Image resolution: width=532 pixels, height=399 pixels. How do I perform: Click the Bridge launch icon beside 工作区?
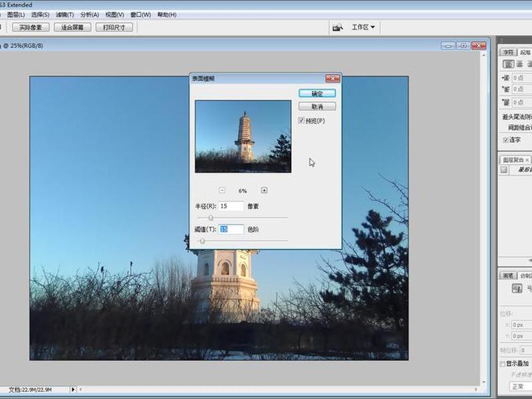338,27
